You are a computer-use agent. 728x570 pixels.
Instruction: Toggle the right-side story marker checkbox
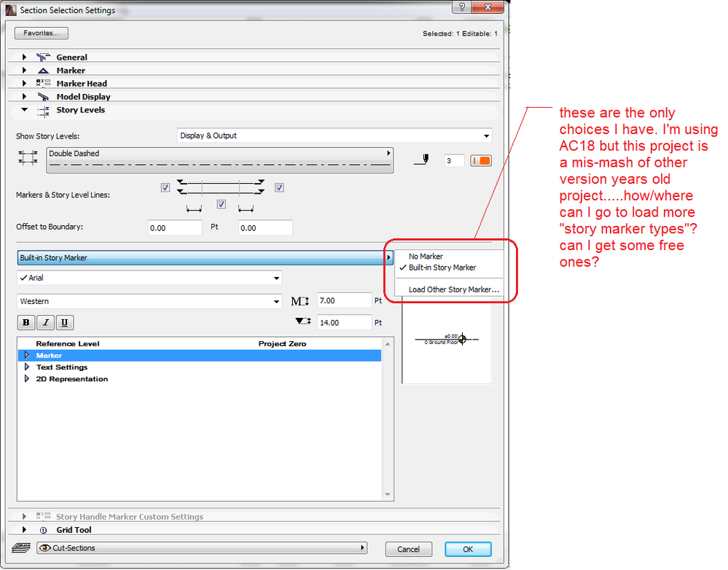279,187
